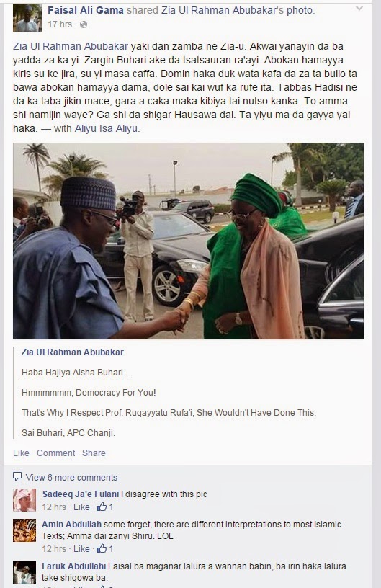Open Amin Abdullah's avatar
The height and width of the screenshot is (588, 381).
(x=24, y=530)
